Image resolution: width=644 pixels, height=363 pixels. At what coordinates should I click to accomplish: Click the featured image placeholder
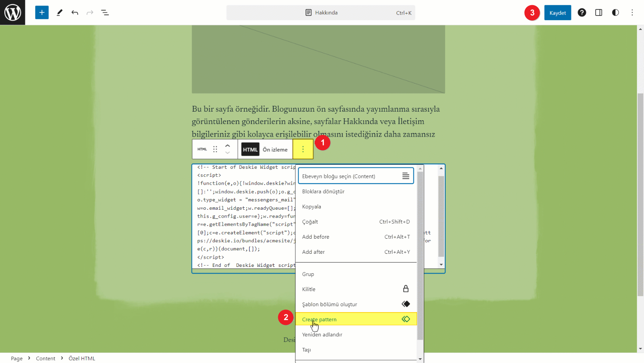pos(318,59)
